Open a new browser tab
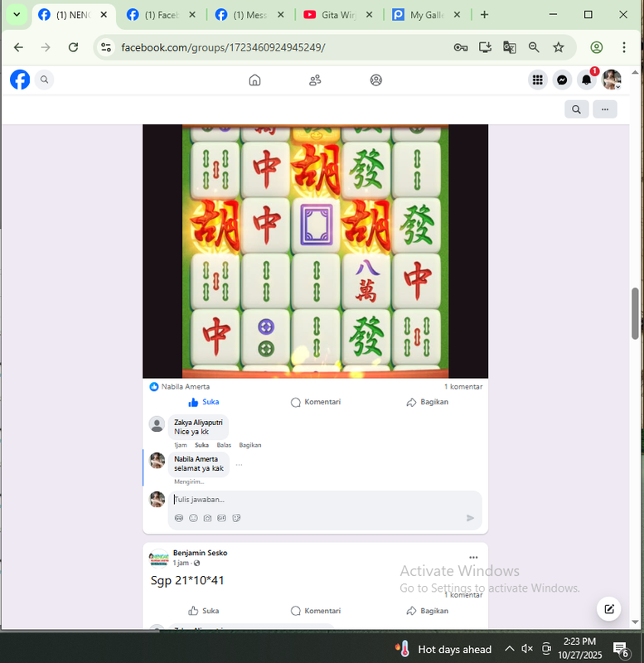This screenshot has height=663, width=644. (x=485, y=15)
